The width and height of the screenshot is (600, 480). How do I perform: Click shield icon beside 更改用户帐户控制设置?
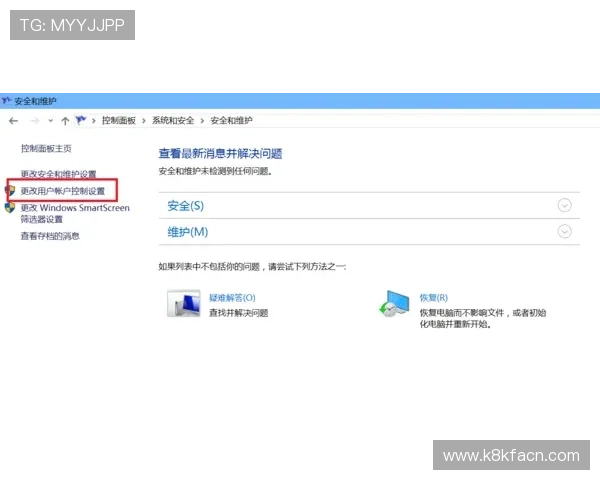[x=10, y=191]
